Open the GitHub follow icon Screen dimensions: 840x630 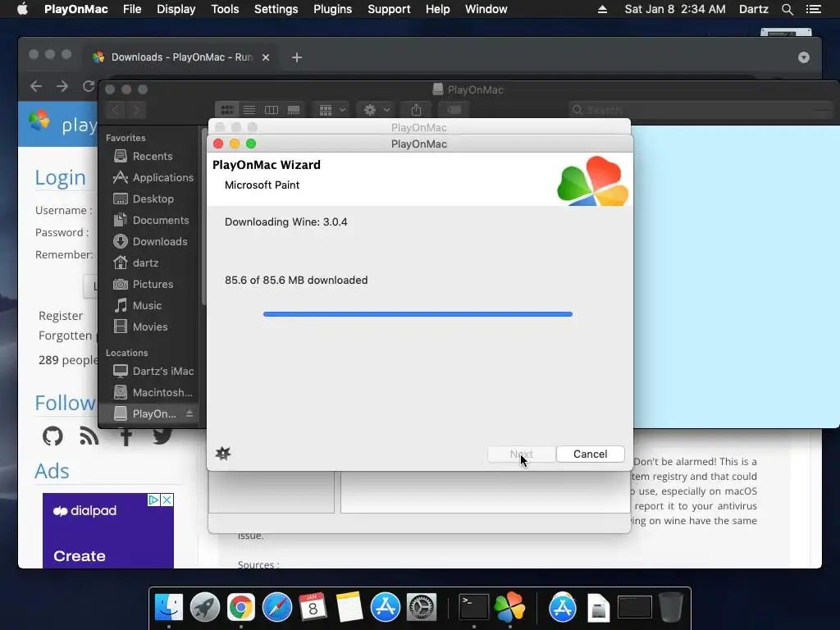(x=52, y=436)
